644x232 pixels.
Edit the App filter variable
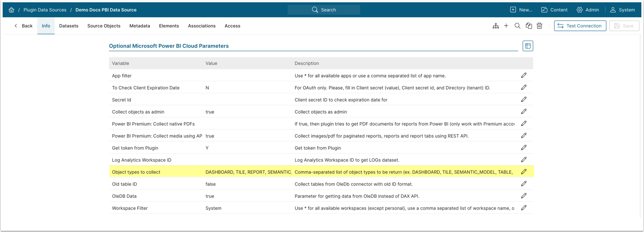pyautogui.click(x=524, y=76)
